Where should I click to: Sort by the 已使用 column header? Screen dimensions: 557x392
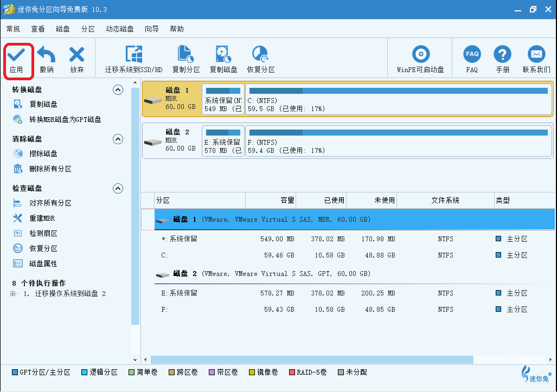click(321, 200)
